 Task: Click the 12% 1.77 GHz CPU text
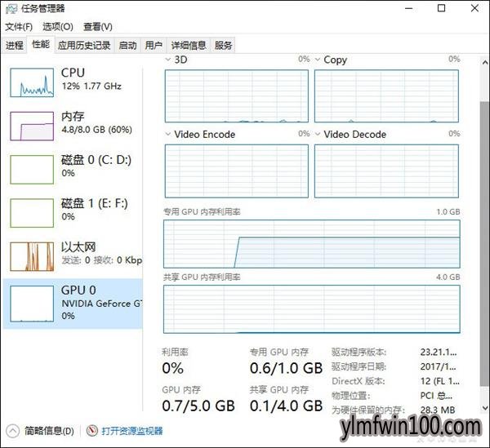pyautogui.click(x=91, y=86)
